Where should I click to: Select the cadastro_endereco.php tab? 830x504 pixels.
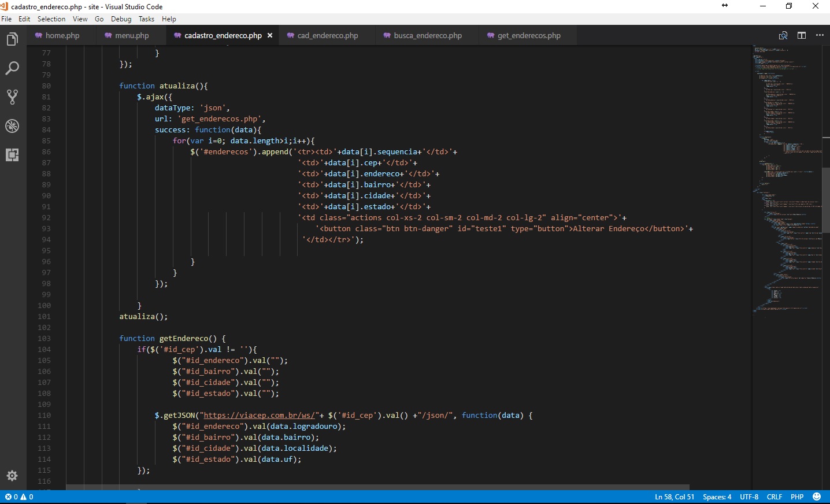point(223,35)
